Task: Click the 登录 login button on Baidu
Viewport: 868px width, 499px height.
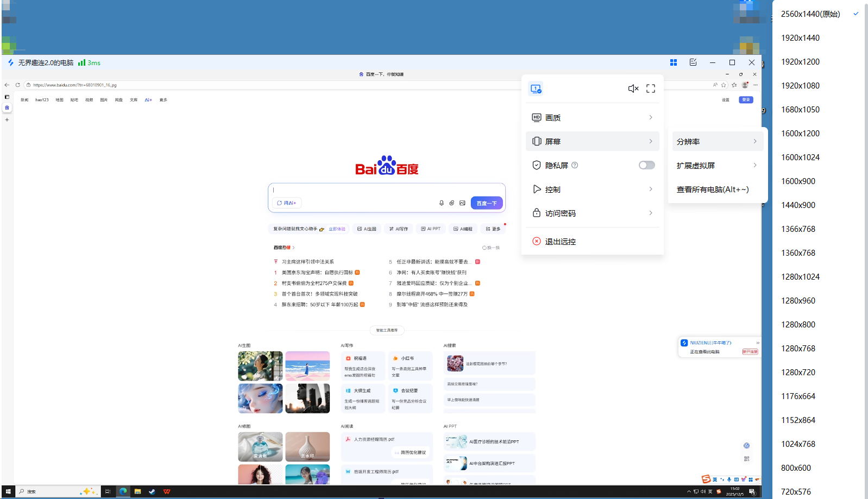Action: tap(746, 100)
